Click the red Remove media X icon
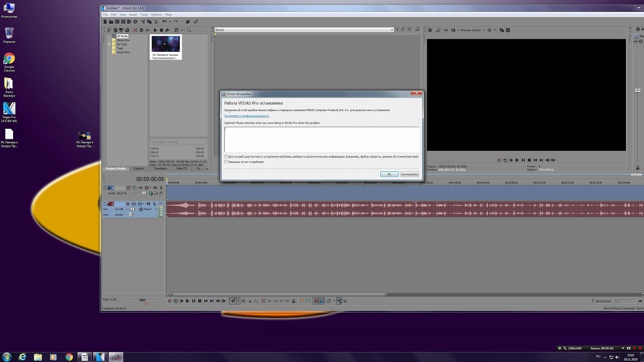Image resolution: width=644 pixels, height=362 pixels. pos(135,30)
